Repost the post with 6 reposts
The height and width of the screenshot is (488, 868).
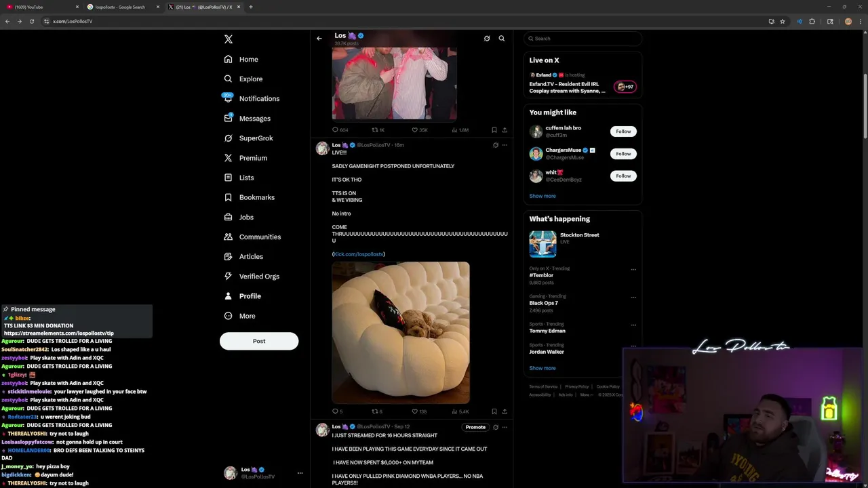coord(377,411)
